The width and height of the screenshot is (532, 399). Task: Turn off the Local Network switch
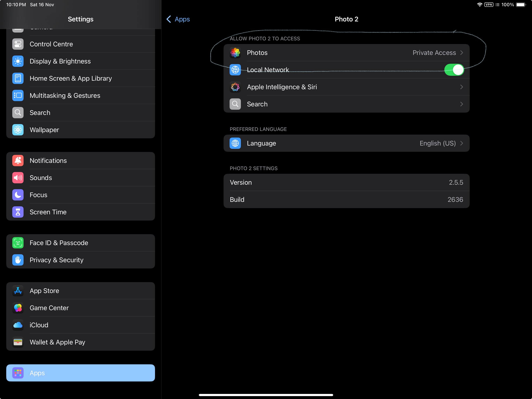pyautogui.click(x=454, y=70)
